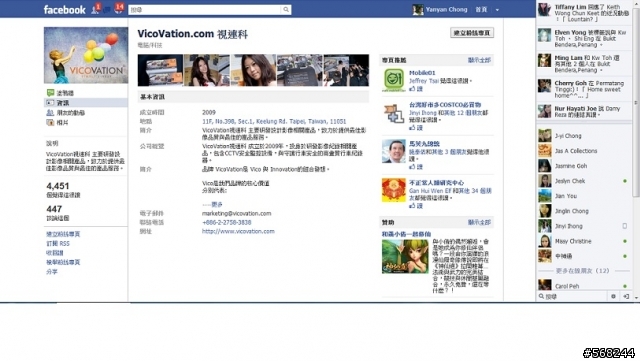Viewport: 640px width, 361px height.
Task: Open Elven Yong ticker story
Action: tap(584, 38)
